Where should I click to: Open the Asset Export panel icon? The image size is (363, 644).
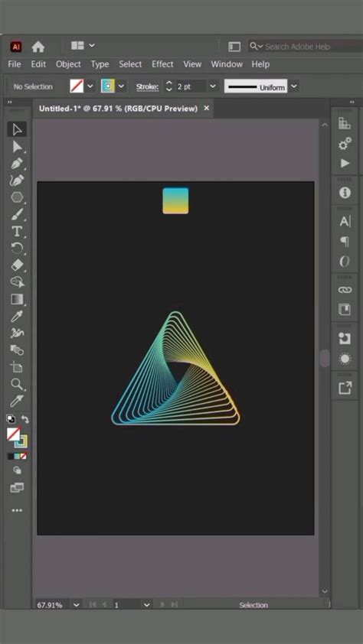(x=345, y=388)
